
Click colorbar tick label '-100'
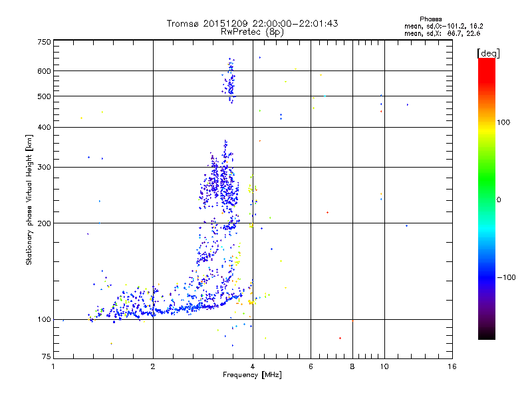pos(507,277)
